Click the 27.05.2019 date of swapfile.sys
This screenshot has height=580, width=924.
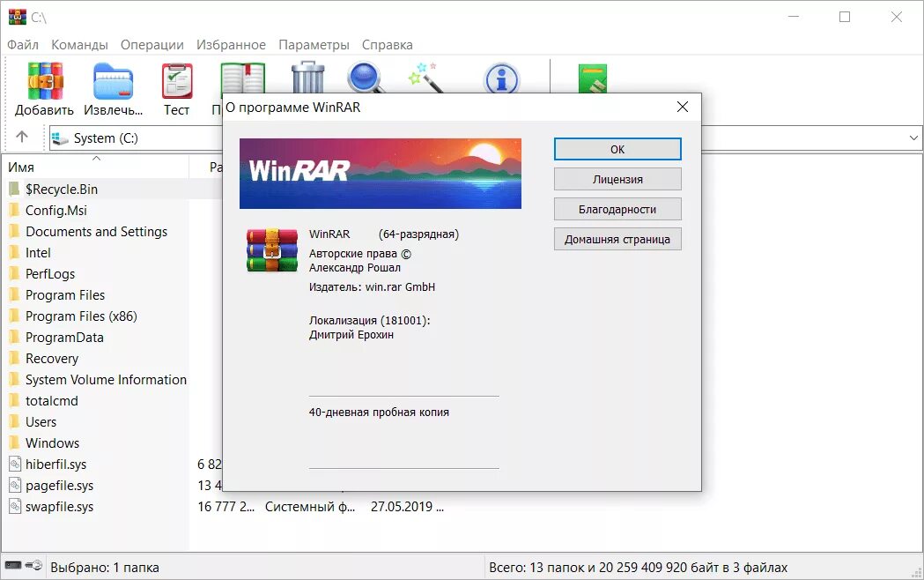(407, 506)
